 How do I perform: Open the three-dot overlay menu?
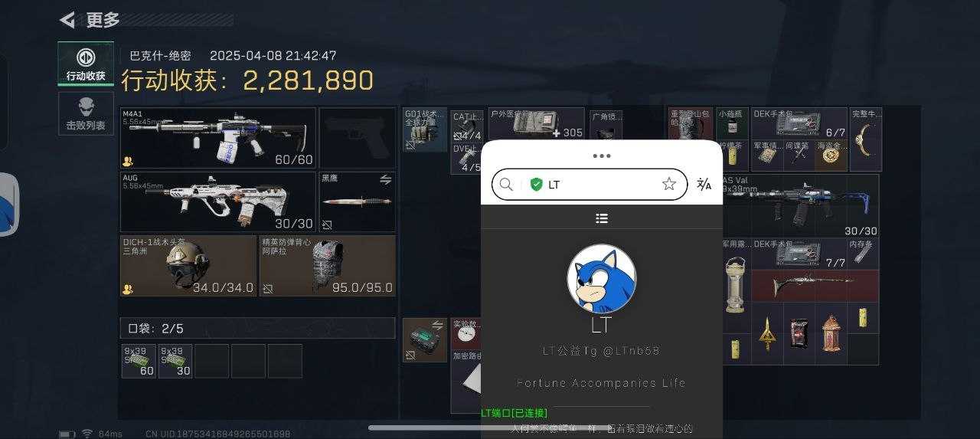pos(602,156)
